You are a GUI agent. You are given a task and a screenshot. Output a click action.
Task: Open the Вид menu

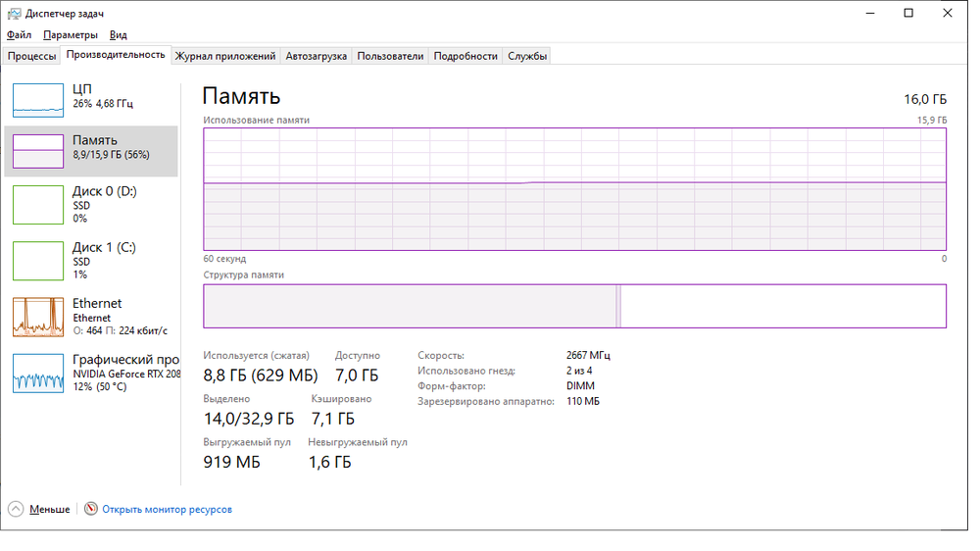pos(119,34)
